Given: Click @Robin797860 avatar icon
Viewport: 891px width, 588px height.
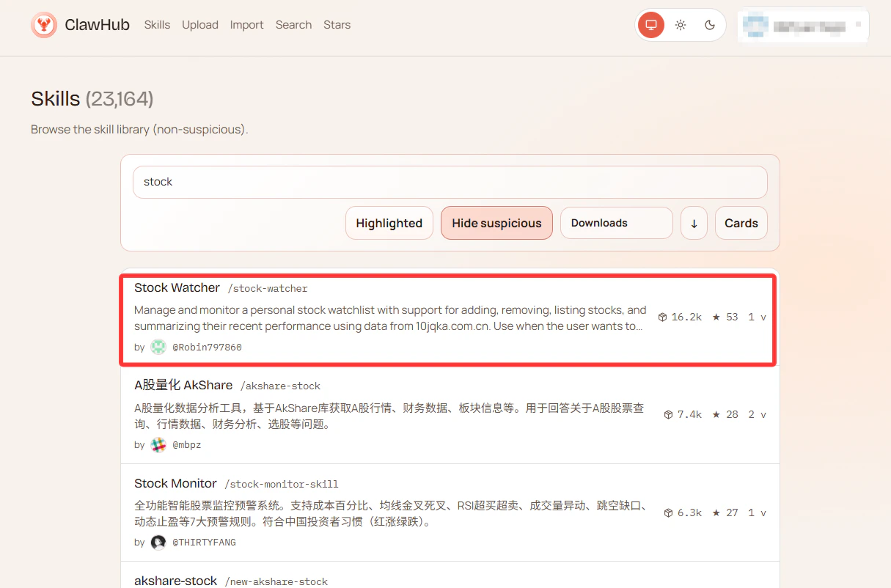Looking at the screenshot, I should coord(158,348).
